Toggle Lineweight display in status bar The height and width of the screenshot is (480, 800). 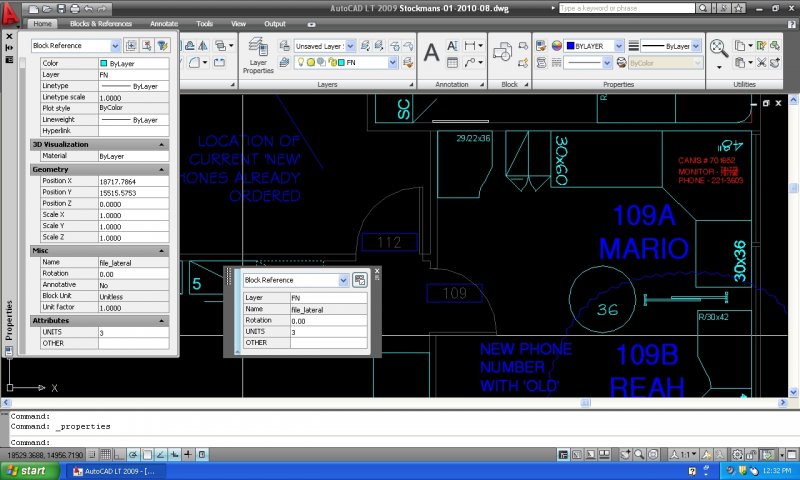[x=188, y=454]
